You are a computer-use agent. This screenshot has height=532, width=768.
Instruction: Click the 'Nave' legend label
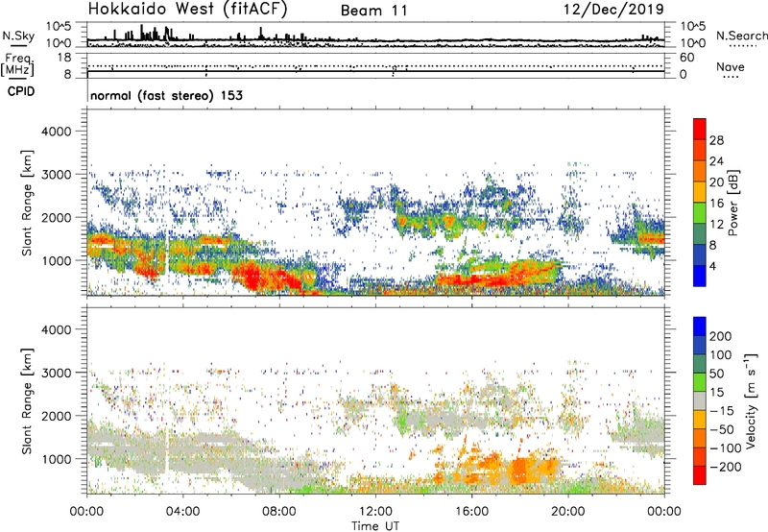pyautogui.click(x=731, y=66)
